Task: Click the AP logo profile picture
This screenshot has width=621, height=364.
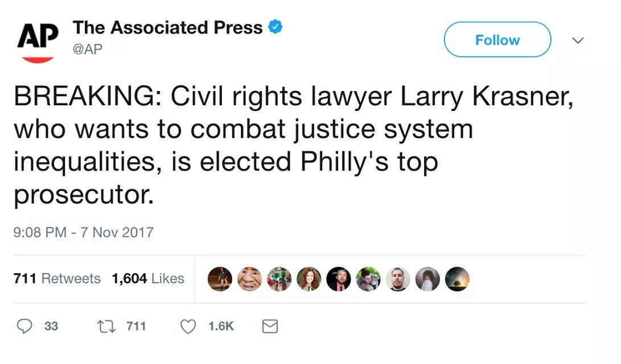Action: [38, 40]
